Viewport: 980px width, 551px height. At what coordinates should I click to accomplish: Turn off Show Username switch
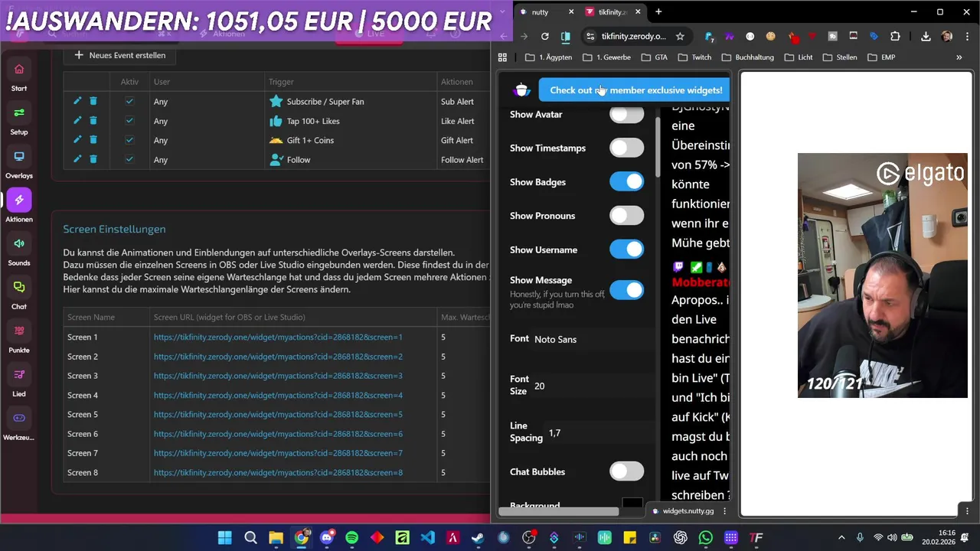[x=626, y=249]
